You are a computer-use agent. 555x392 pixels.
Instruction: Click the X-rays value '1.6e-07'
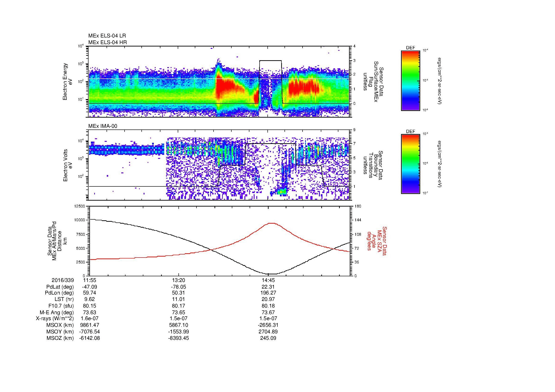89,318
